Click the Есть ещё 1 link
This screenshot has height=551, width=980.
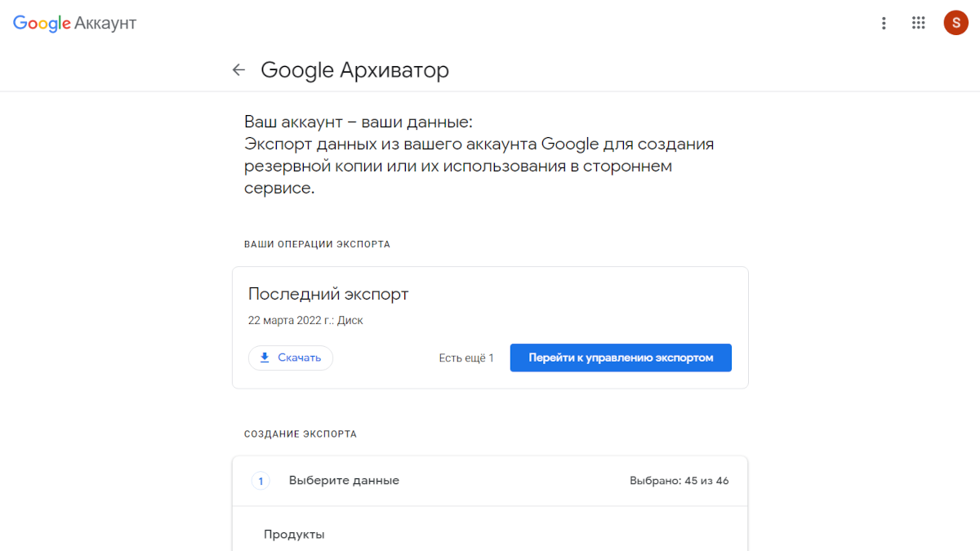click(x=466, y=358)
